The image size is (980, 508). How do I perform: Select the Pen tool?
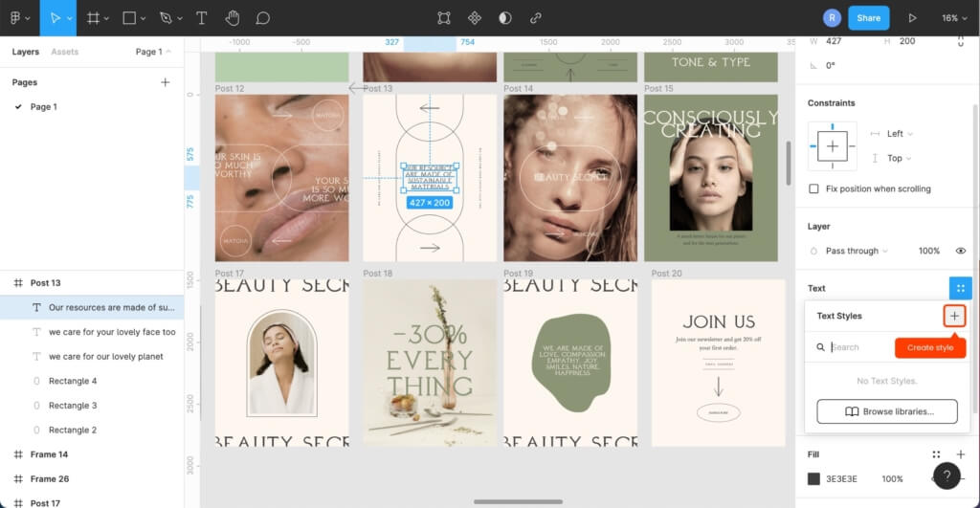click(166, 18)
